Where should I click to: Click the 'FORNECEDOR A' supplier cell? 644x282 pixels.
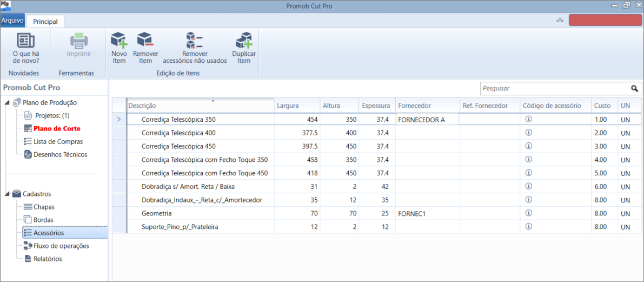click(428, 120)
